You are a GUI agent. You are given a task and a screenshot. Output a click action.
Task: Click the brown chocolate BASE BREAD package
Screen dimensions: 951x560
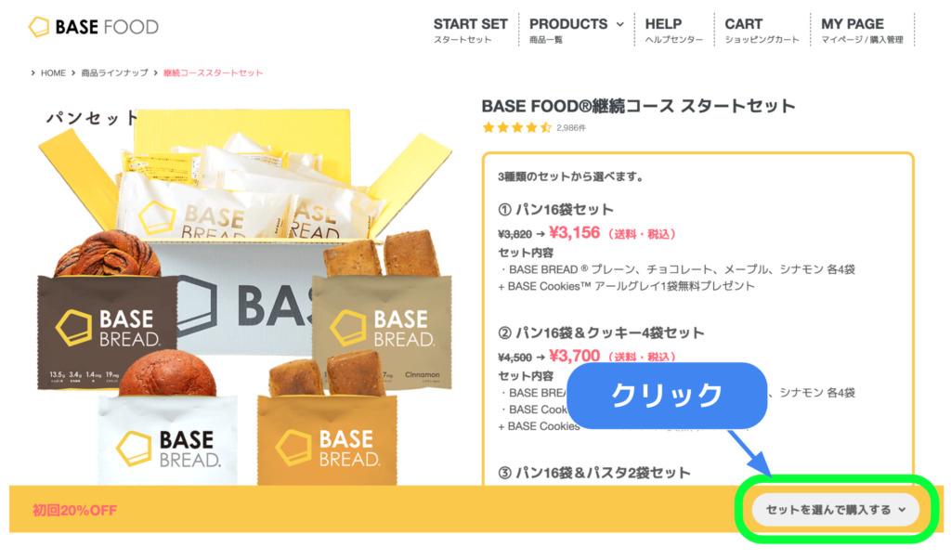(x=108, y=331)
